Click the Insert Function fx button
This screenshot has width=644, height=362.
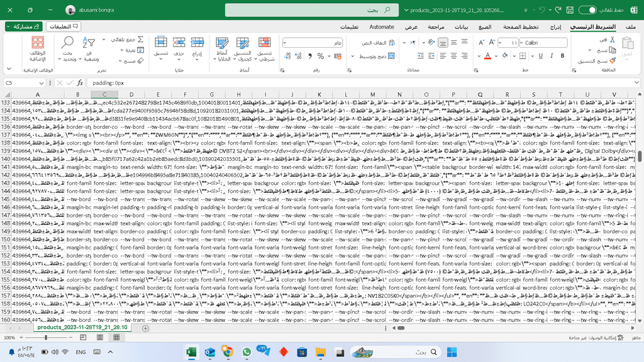coord(80,83)
